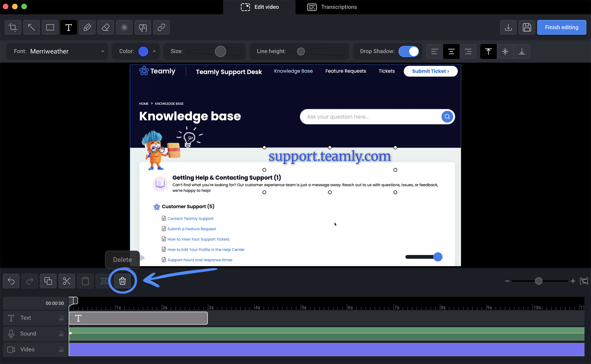Screen dimensions: 591x364
Task: Toggle the Text track lock
Action: coord(61,318)
